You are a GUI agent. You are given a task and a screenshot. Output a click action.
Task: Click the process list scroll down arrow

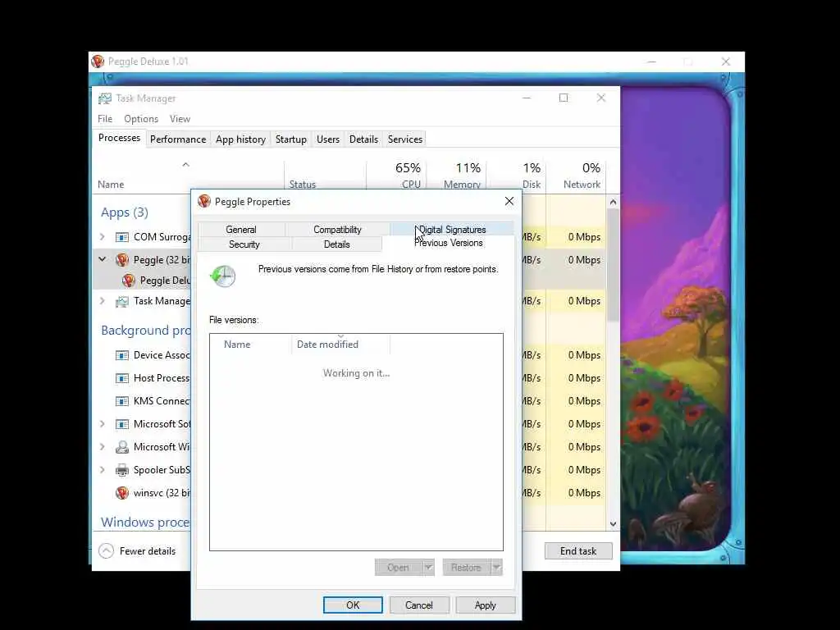[613, 524]
